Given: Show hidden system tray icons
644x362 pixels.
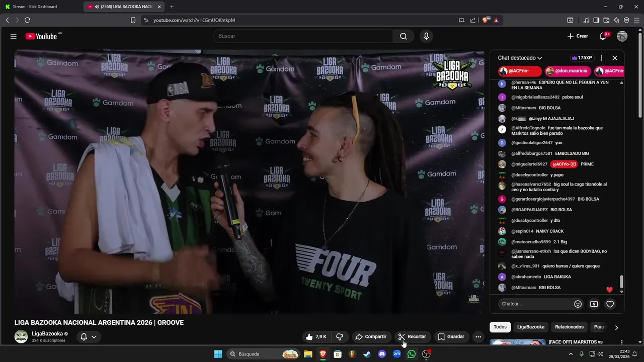Looking at the screenshot, I should [571, 354].
